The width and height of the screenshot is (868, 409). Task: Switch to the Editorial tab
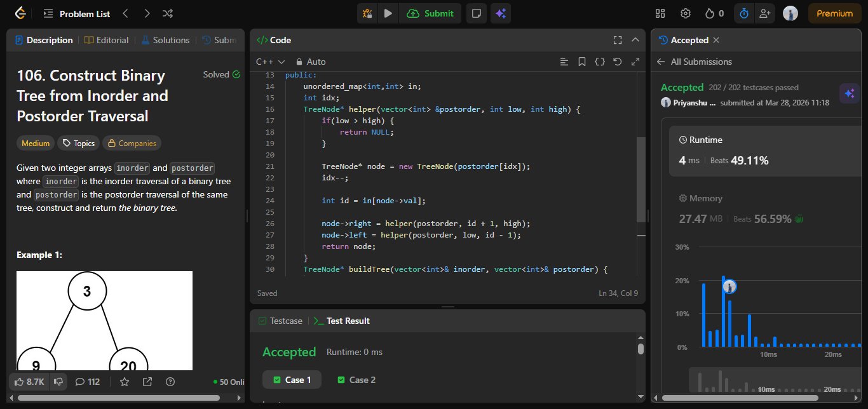click(x=106, y=40)
